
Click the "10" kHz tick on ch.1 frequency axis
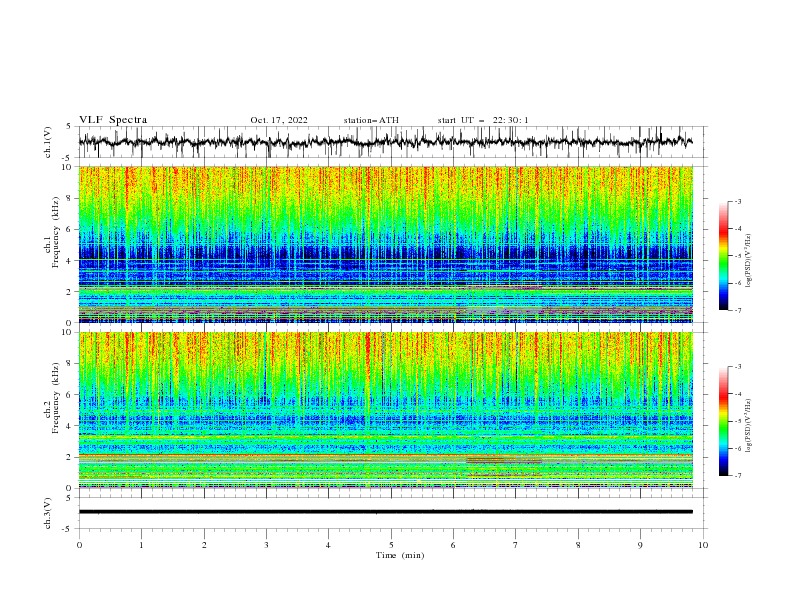(67, 167)
